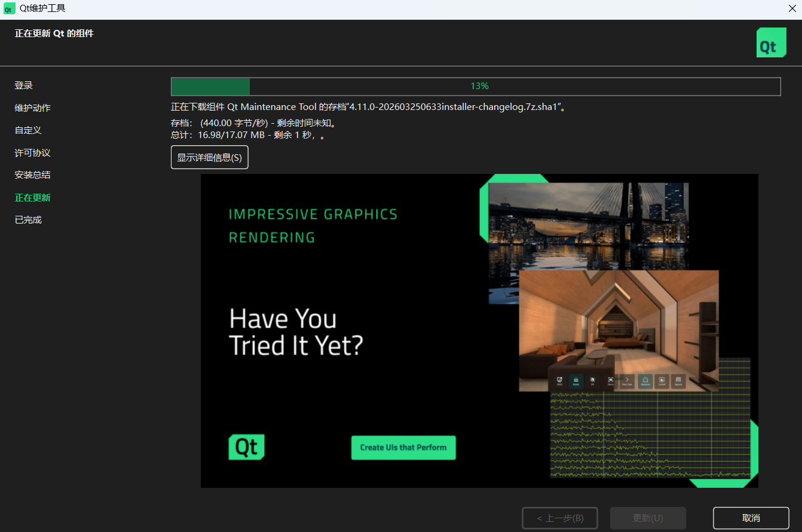Image resolution: width=802 pixels, height=532 pixels.
Task: Click the 13% download progress bar
Action: (476, 86)
